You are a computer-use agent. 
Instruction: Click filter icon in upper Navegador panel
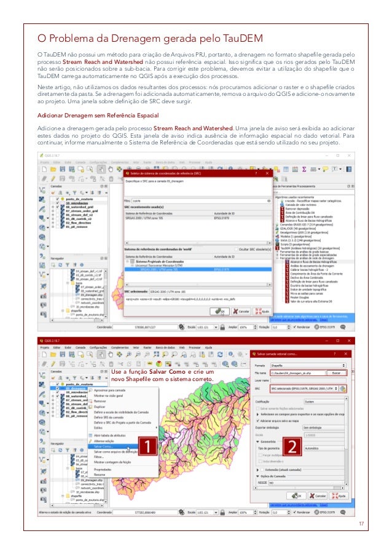68,265
